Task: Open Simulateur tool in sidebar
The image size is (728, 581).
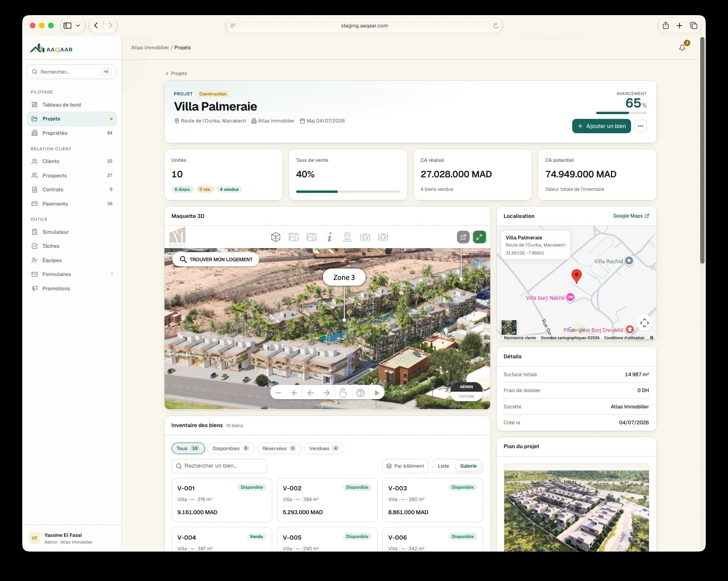Action: coord(72,232)
